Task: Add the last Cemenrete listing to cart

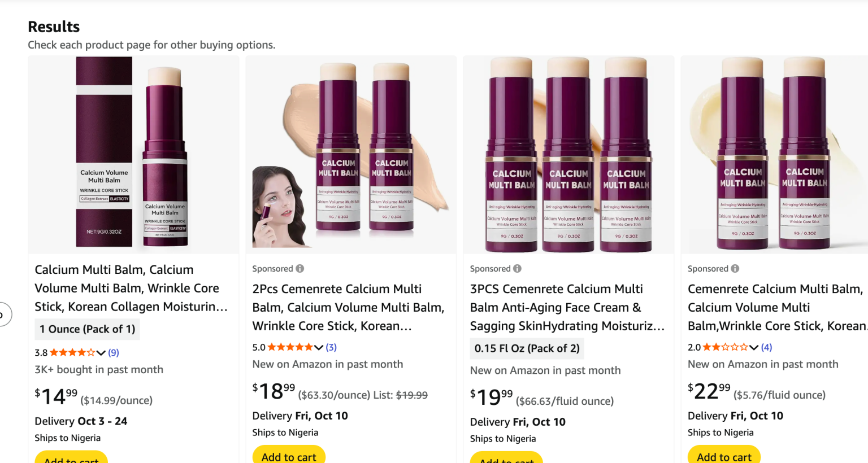Action: 723,456
